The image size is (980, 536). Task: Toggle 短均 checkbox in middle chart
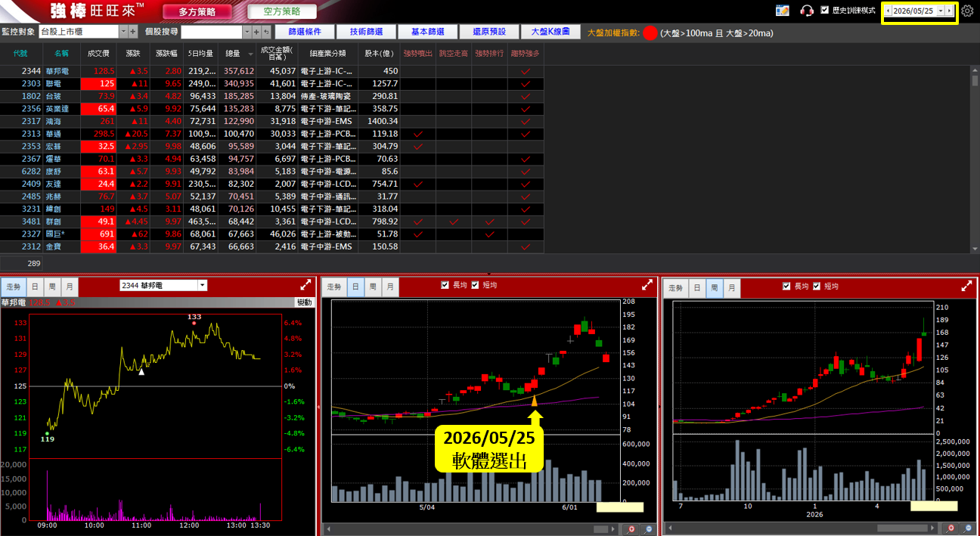[x=476, y=285]
